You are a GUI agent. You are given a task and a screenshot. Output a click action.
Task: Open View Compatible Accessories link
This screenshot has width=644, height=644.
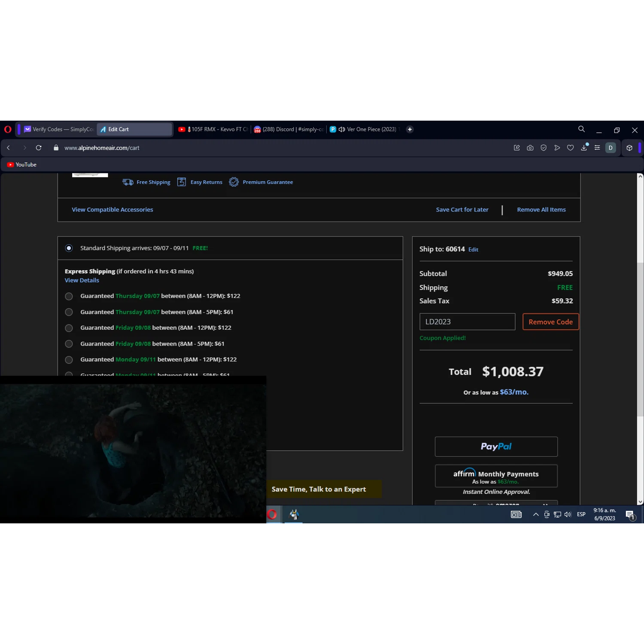pyautogui.click(x=112, y=210)
